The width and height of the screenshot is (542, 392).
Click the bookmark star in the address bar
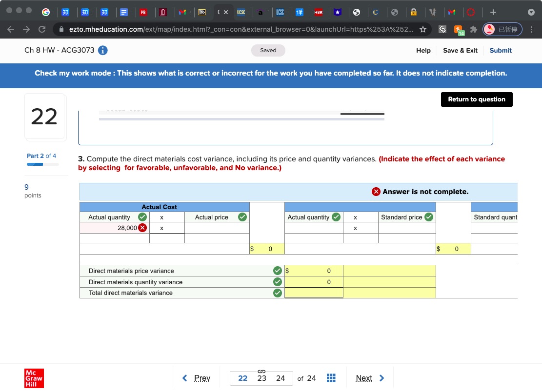[x=422, y=29]
